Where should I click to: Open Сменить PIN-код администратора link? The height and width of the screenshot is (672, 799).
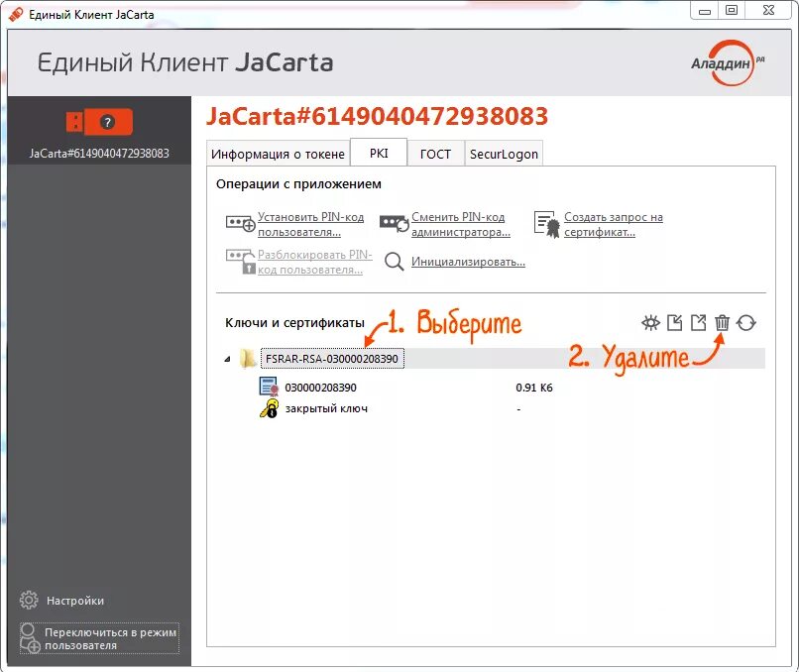click(461, 224)
